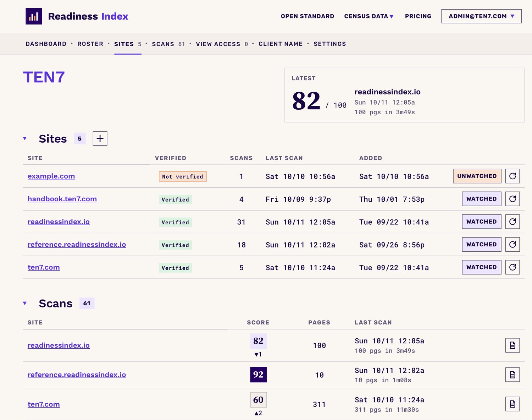
Task: Open readinessindex.io link in Scans table
Action: tap(59, 345)
